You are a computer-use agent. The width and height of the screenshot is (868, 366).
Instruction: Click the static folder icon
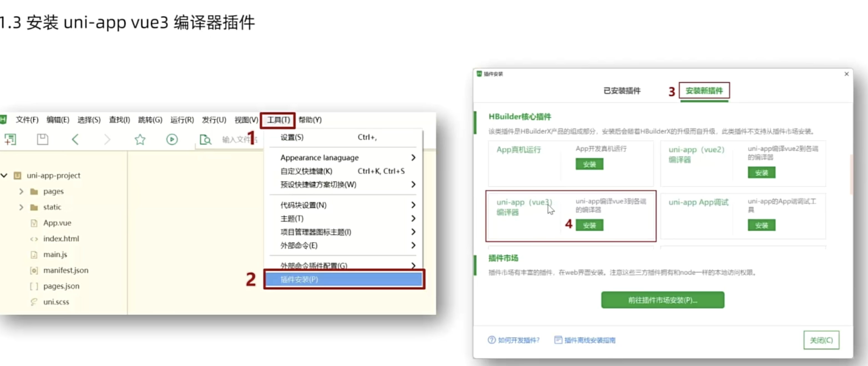click(x=34, y=207)
